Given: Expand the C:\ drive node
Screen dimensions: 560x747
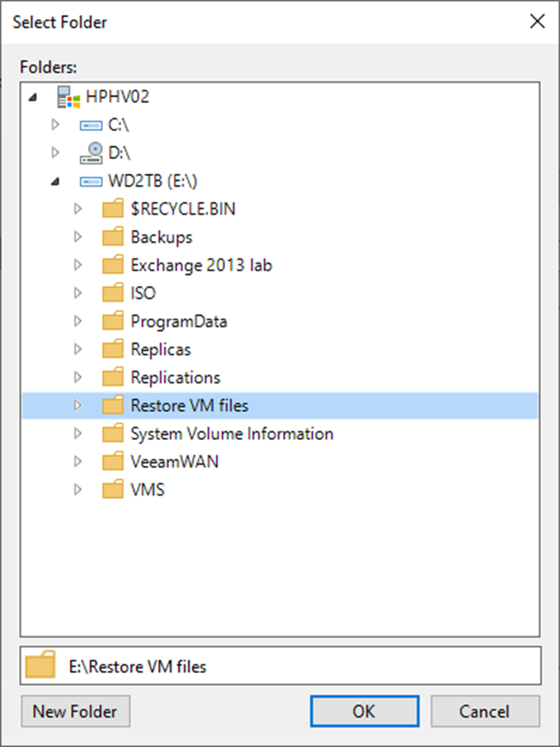Looking at the screenshot, I should [x=55, y=124].
